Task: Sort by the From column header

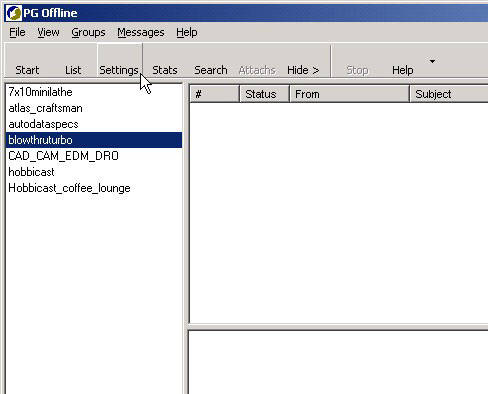Action: coord(349,94)
